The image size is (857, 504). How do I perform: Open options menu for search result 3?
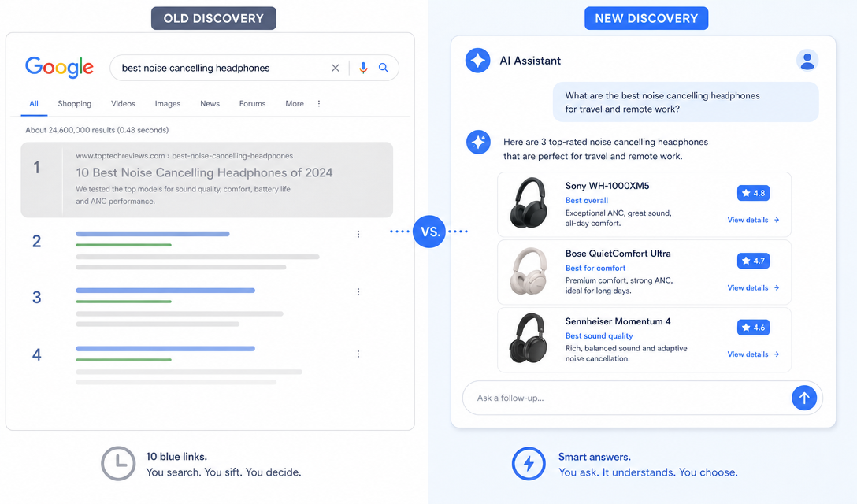point(358,292)
